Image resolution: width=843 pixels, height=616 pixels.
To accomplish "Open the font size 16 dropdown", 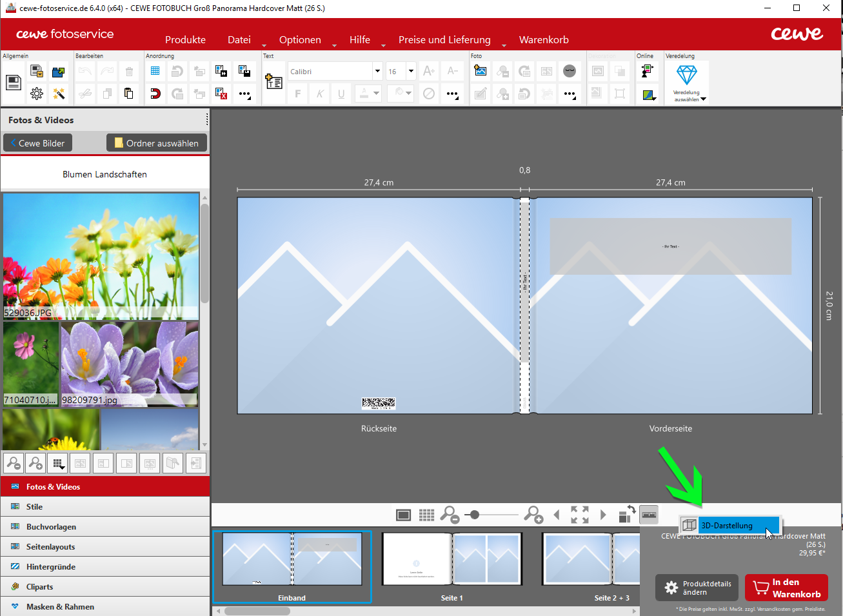I will tap(411, 71).
